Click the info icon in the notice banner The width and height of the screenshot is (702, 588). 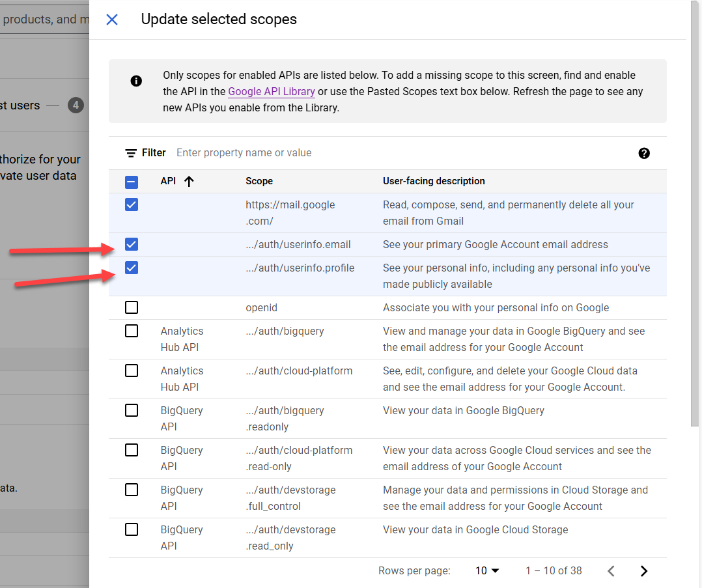click(136, 81)
